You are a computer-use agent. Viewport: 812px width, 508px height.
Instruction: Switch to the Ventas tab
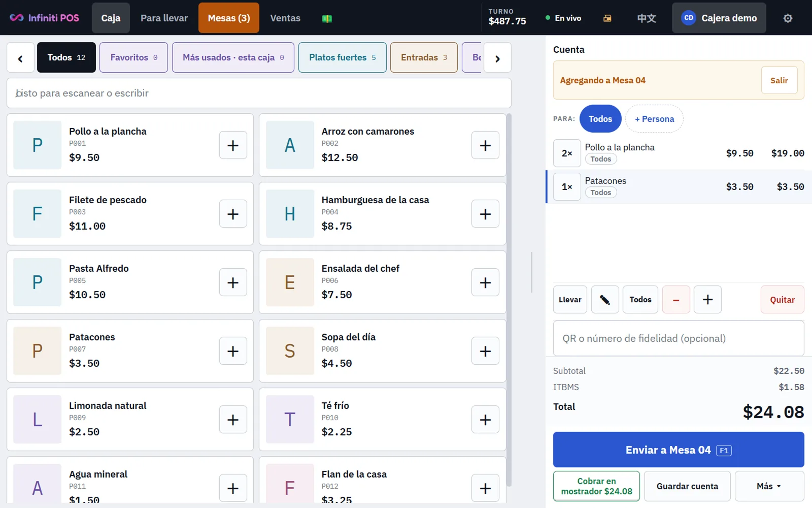tap(285, 18)
